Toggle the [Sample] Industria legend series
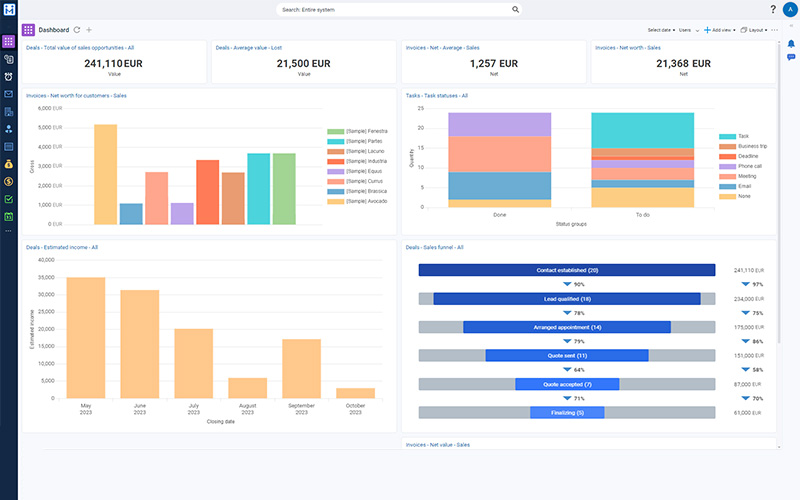 [357, 161]
